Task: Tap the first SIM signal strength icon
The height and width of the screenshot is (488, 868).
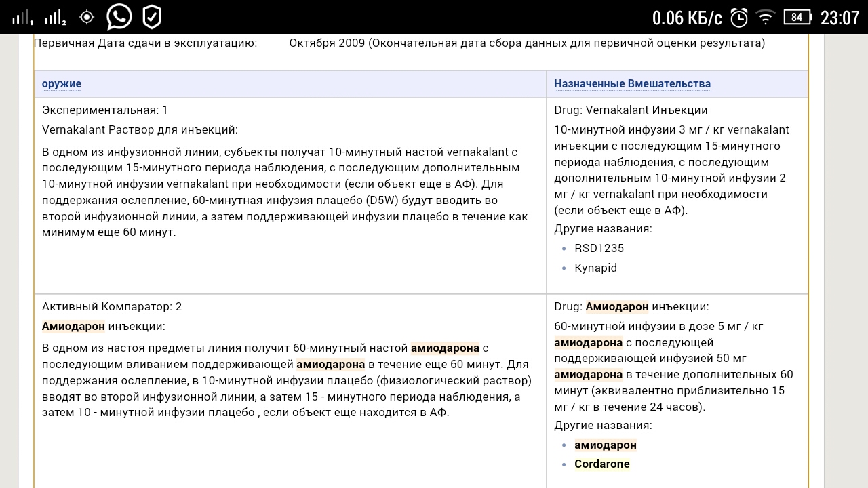Action: click(22, 18)
